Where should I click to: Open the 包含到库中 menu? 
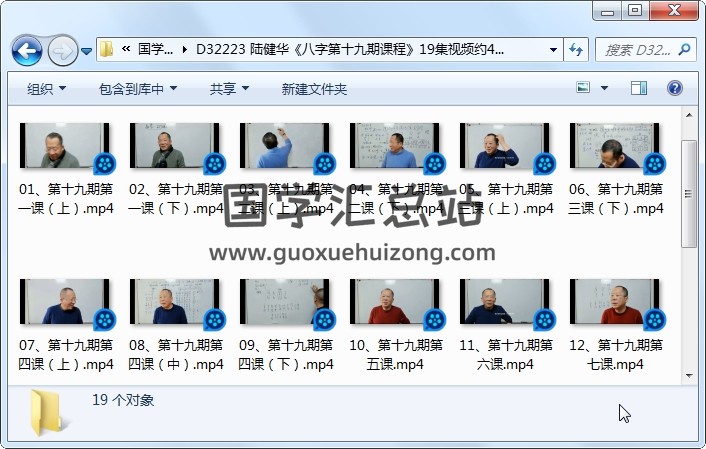pyautogui.click(x=138, y=89)
